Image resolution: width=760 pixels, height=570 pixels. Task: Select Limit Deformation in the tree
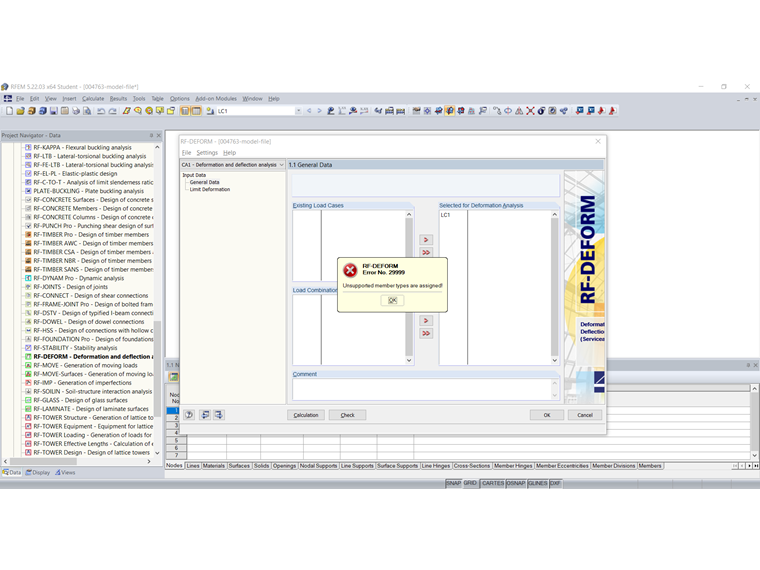[210, 190]
